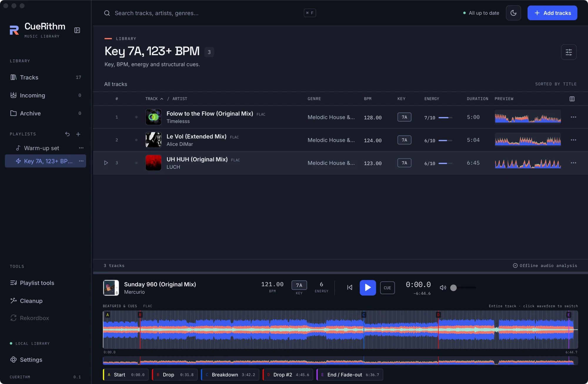
Task: Jump to cue B Drop
Action: (x=175, y=375)
